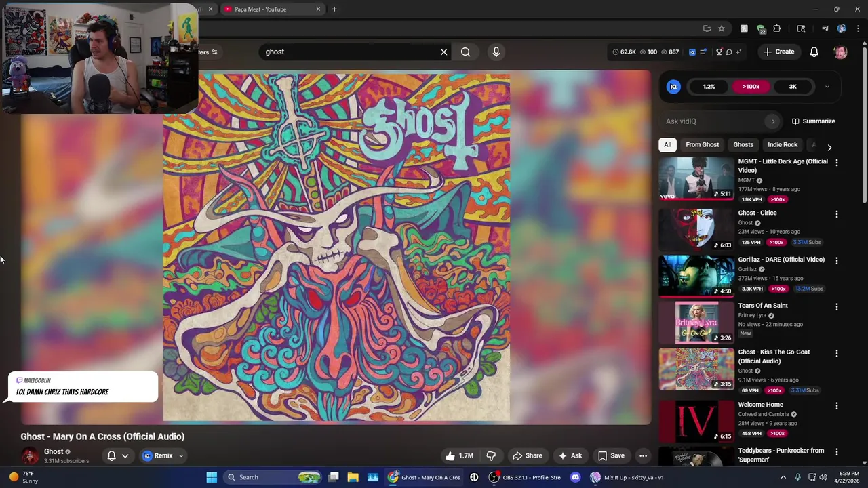Image resolution: width=868 pixels, height=488 pixels.
Task: Select the >100x stat pill
Action: pos(751,87)
